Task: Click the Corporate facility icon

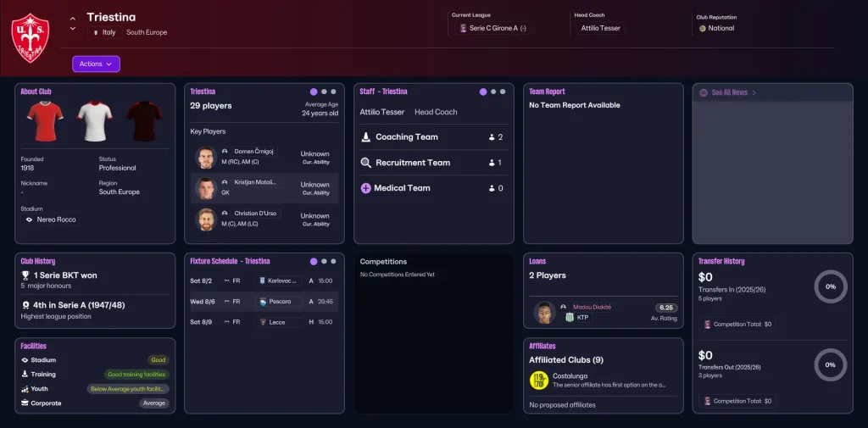Action: pyautogui.click(x=25, y=403)
